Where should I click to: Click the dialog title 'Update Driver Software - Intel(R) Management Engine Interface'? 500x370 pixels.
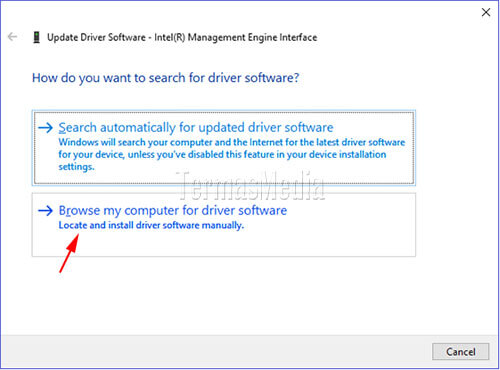pyautogui.click(x=182, y=37)
